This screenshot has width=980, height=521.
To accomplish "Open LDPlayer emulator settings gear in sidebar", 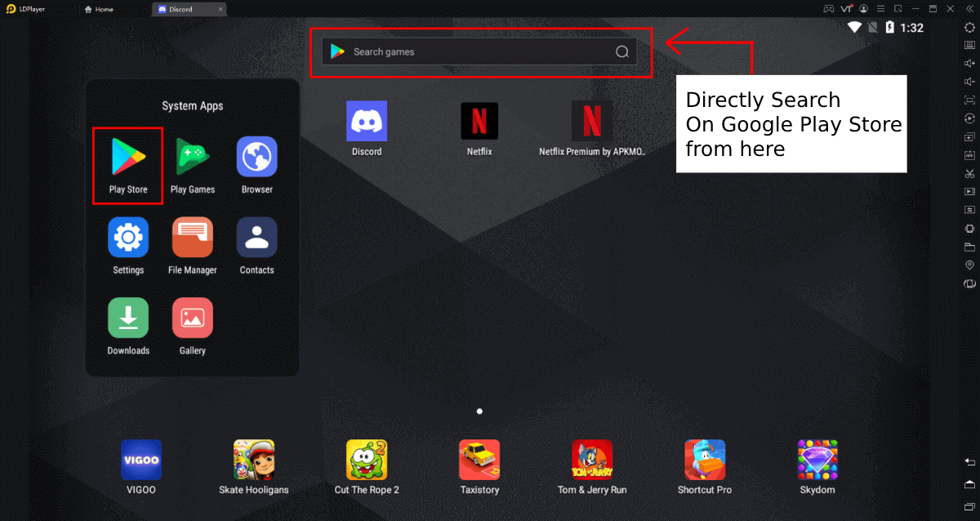I will 969,27.
